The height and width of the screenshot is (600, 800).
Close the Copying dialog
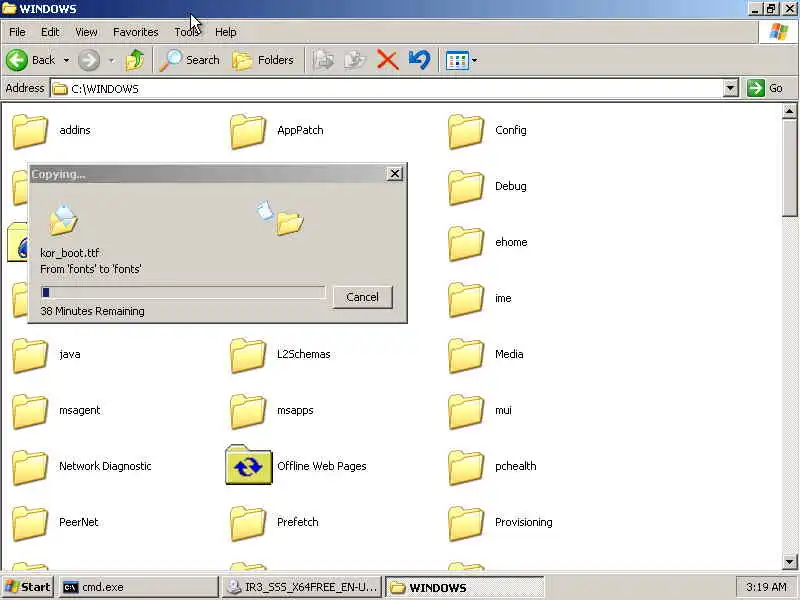[395, 174]
